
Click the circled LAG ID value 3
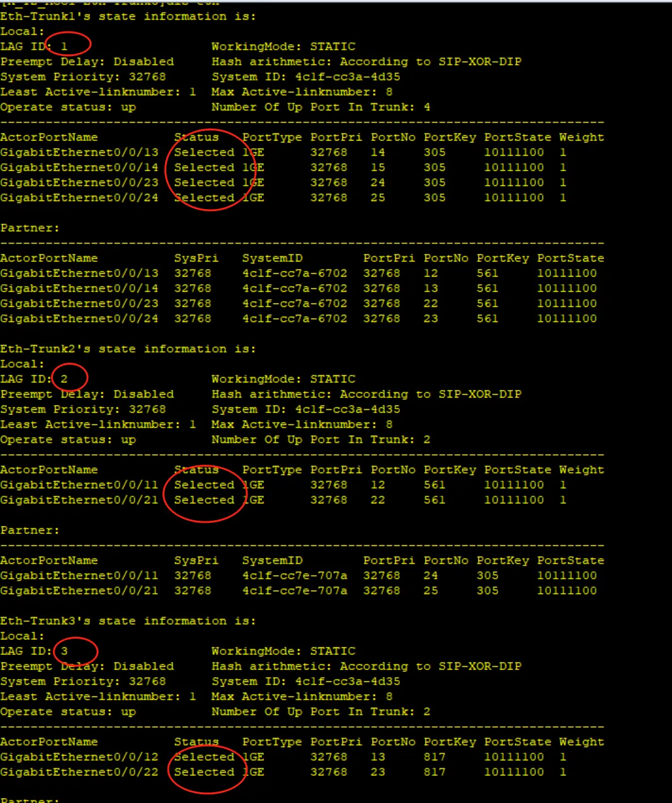(x=64, y=651)
